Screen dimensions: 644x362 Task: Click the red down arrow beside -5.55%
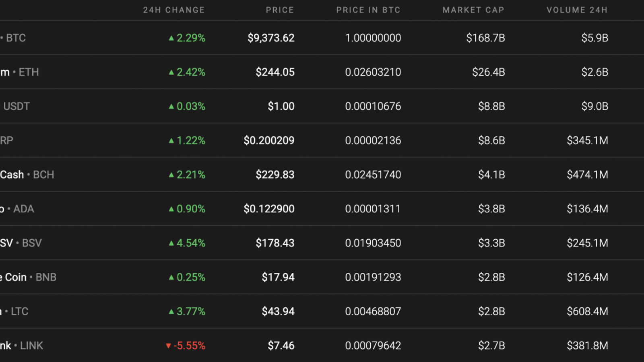pyautogui.click(x=168, y=346)
